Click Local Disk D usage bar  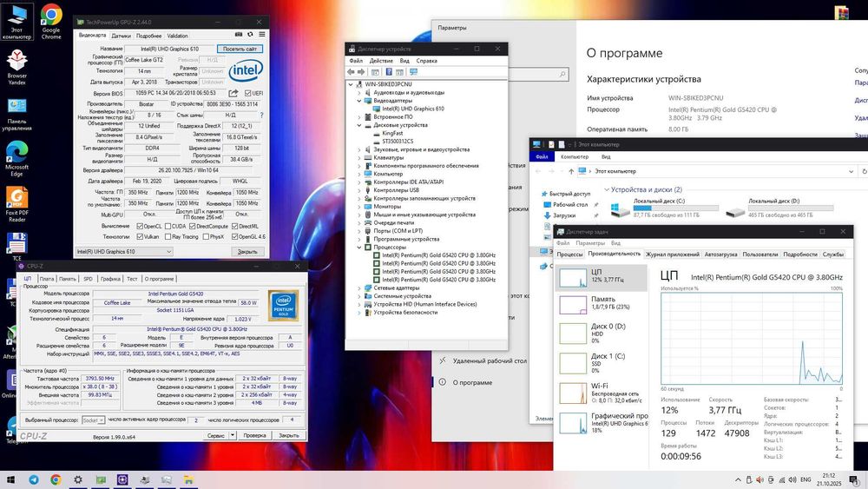[x=791, y=208]
